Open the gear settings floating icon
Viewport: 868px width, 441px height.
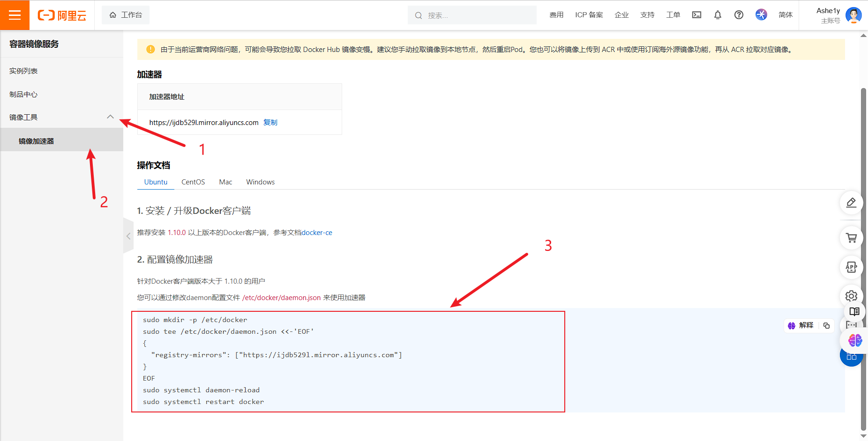click(x=851, y=296)
